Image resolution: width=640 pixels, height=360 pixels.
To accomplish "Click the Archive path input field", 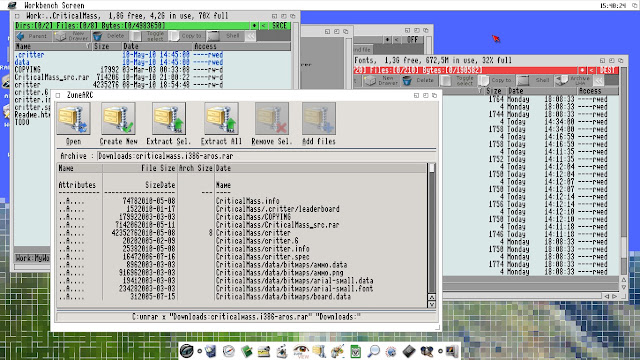I will 266,156.
